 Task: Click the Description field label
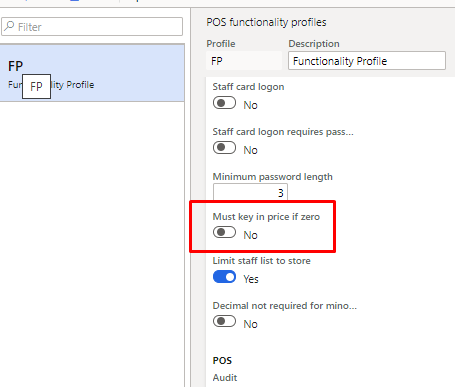click(x=314, y=44)
